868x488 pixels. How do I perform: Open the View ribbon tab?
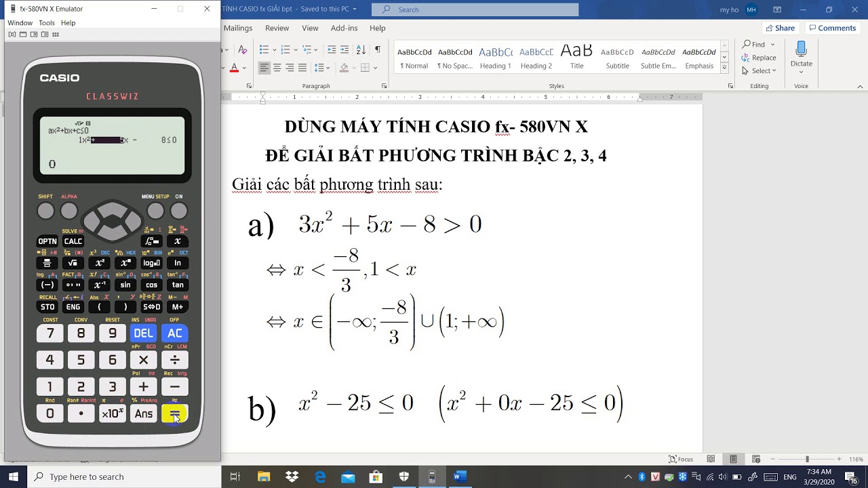310,28
